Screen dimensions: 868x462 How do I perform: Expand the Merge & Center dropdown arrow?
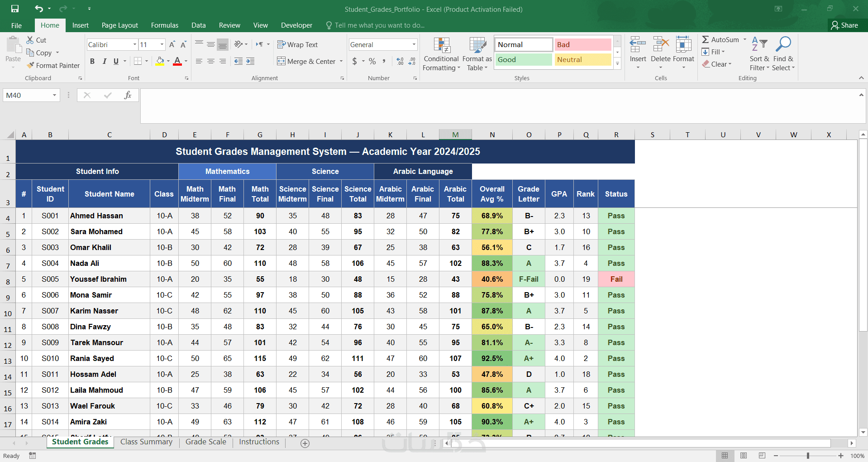341,62
